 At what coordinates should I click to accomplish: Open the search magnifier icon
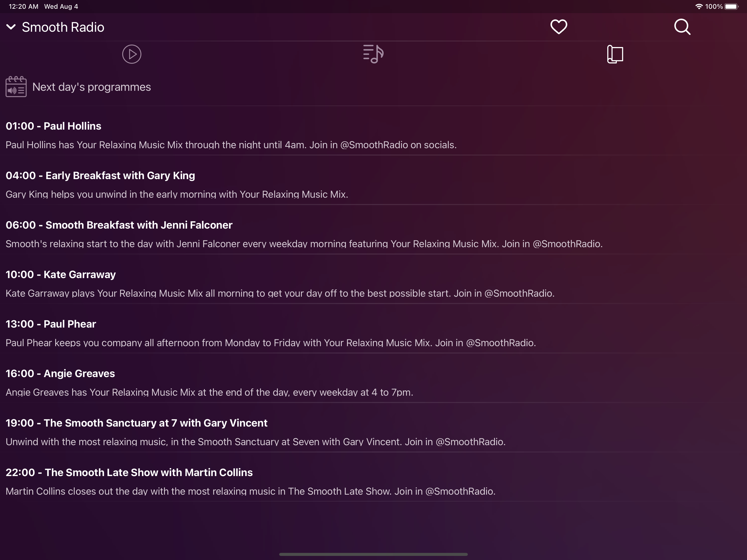tap(682, 27)
